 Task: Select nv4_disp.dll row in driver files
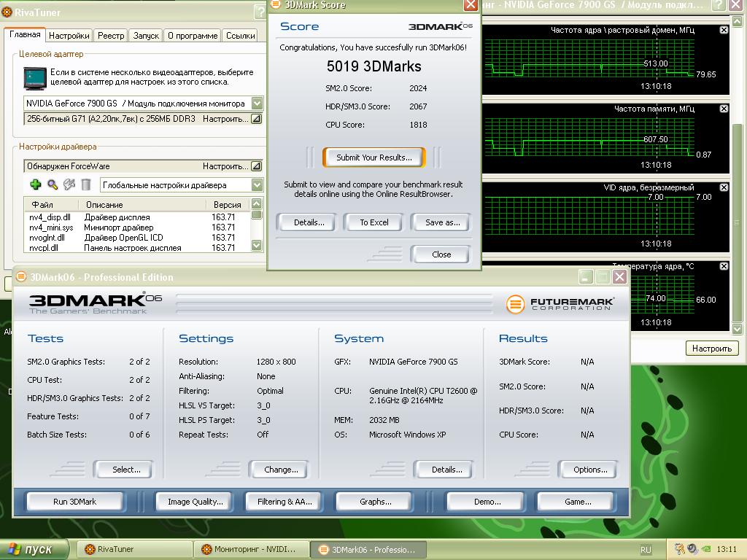click(x=137, y=217)
